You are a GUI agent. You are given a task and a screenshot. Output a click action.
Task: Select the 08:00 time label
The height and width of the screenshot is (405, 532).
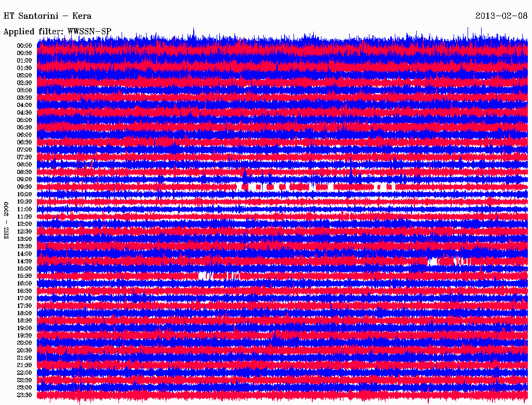coord(24,165)
